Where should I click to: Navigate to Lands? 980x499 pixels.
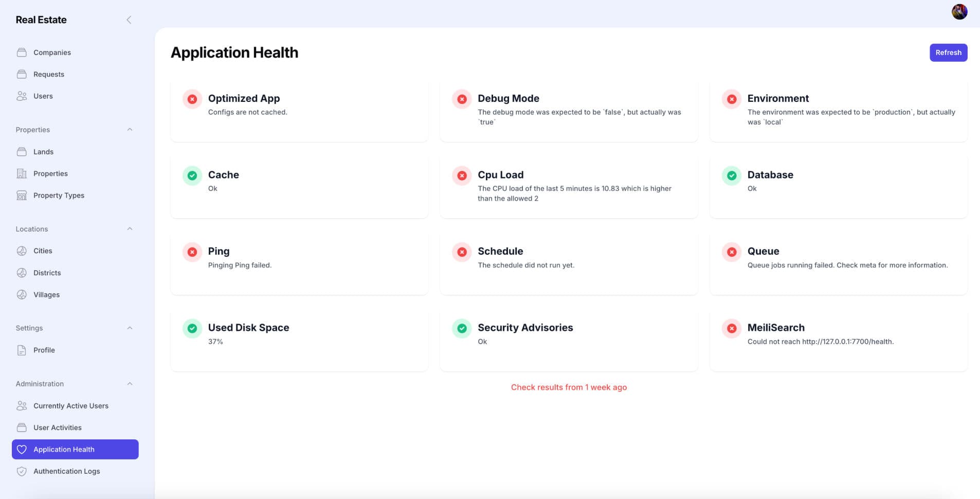(75, 152)
